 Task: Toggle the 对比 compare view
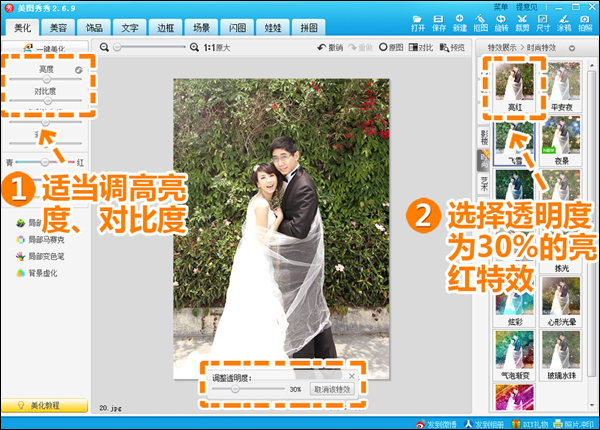pyautogui.click(x=421, y=47)
